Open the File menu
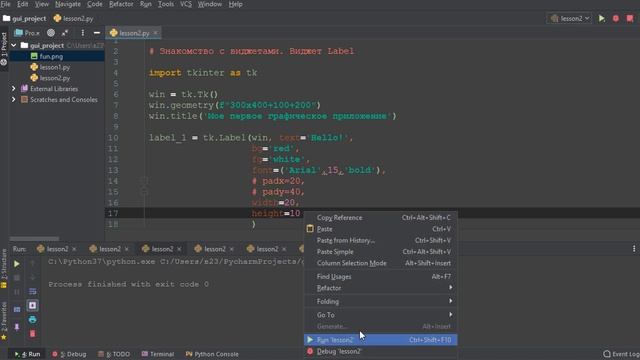The height and width of the screenshot is (360, 640). click(x=5, y=4)
